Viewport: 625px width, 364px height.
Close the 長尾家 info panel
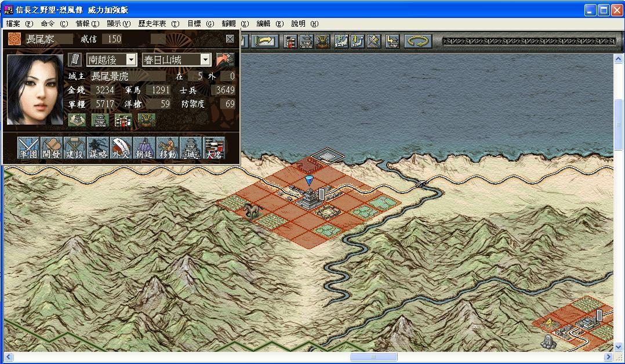230,39
